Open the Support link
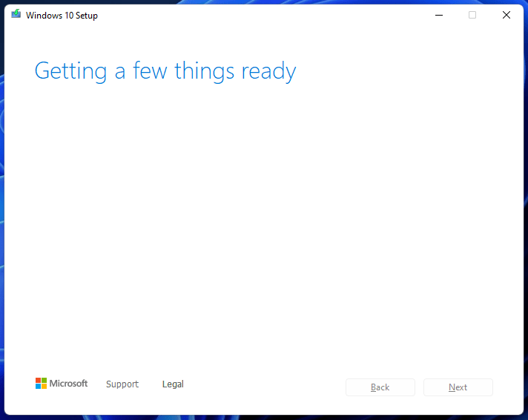528x420 pixels. pos(122,384)
